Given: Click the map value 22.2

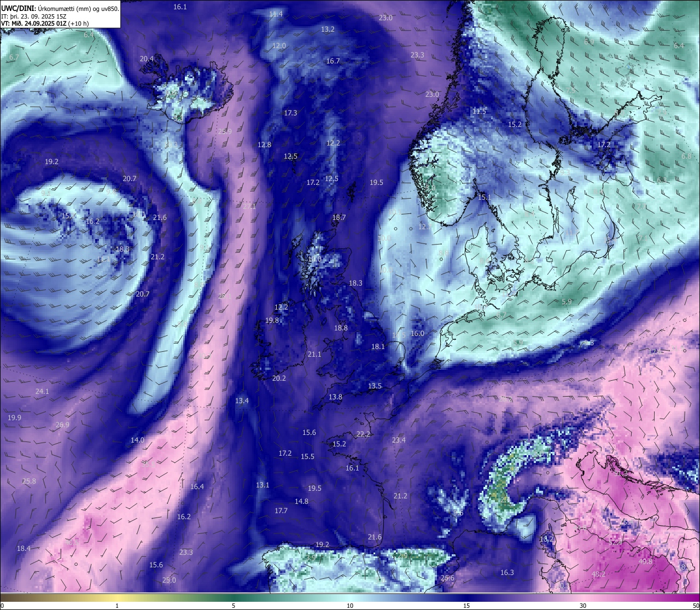Looking at the screenshot, I should tap(363, 434).
